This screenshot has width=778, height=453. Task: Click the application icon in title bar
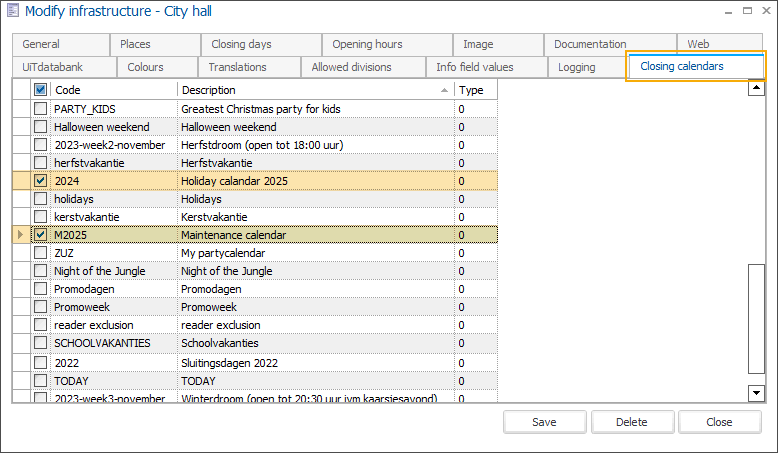(12, 12)
